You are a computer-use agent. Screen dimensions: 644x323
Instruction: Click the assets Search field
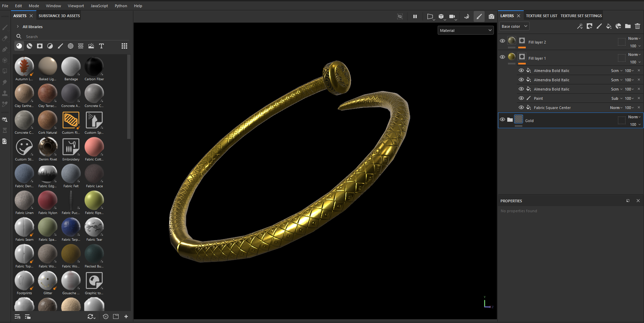click(69, 37)
